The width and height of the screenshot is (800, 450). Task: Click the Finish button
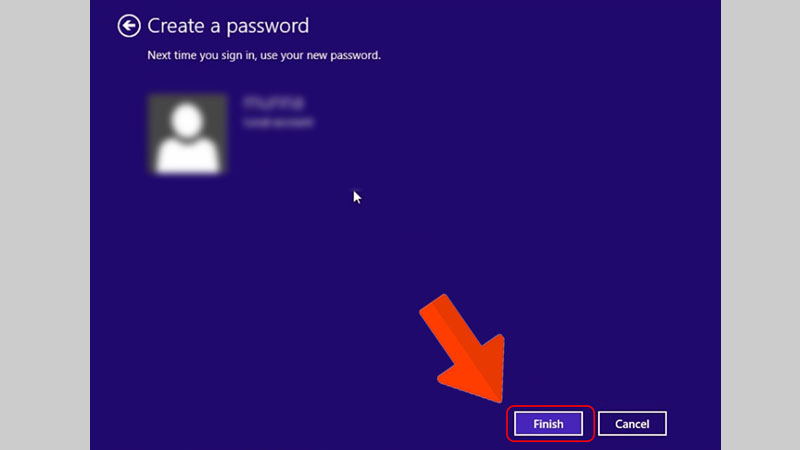548,423
